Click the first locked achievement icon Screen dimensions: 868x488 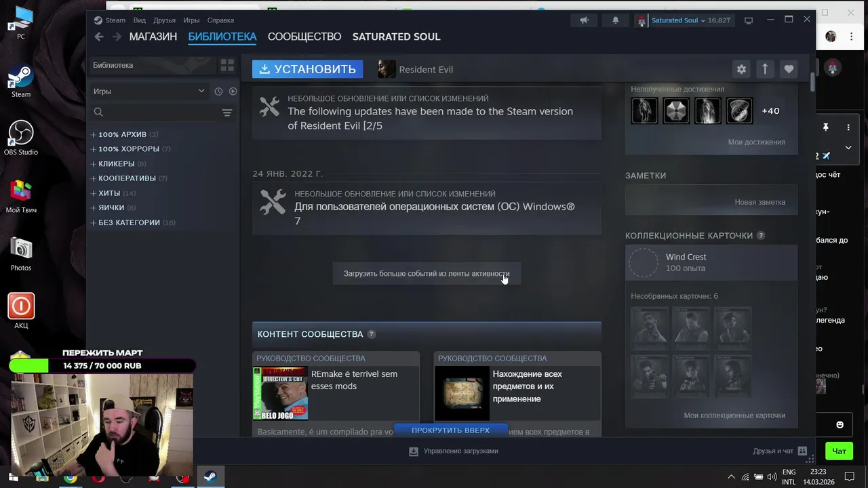(x=644, y=110)
